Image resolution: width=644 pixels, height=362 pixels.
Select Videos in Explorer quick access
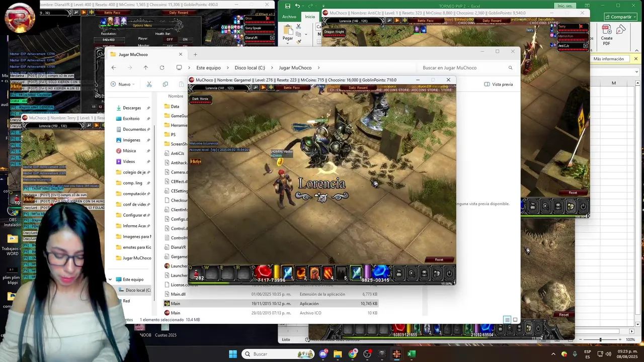coord(129,161)
